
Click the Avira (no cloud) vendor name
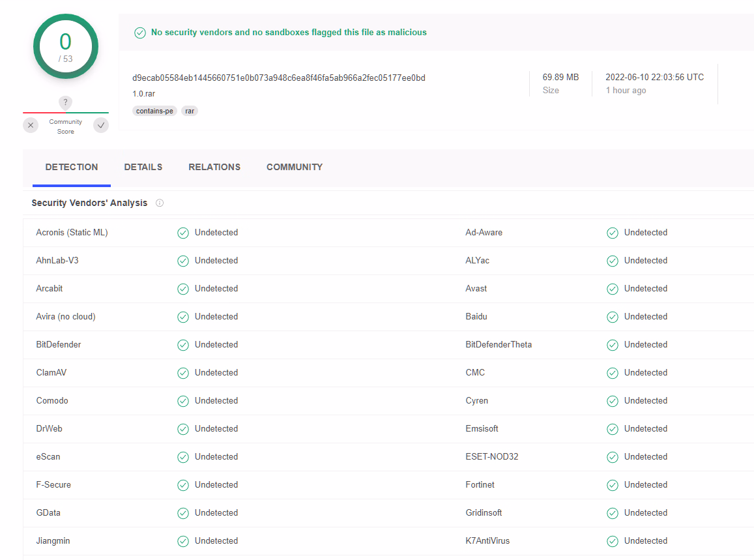coord(66,317)
